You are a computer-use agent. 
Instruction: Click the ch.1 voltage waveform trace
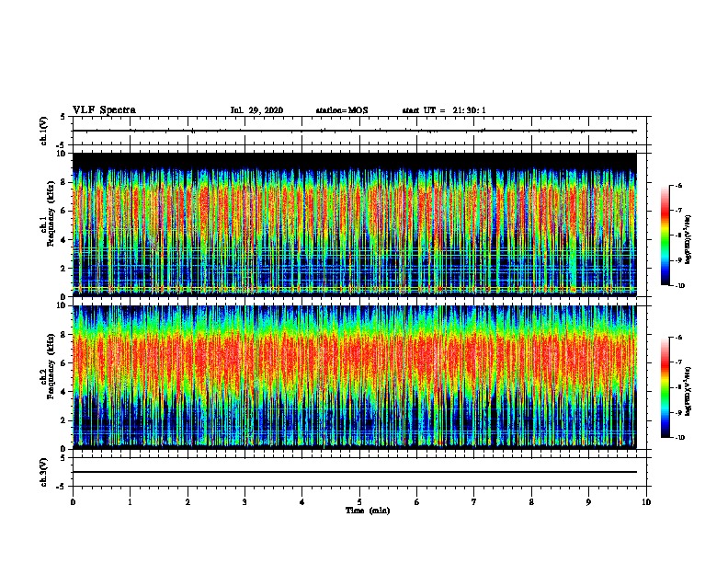click(x=355, y=131)
